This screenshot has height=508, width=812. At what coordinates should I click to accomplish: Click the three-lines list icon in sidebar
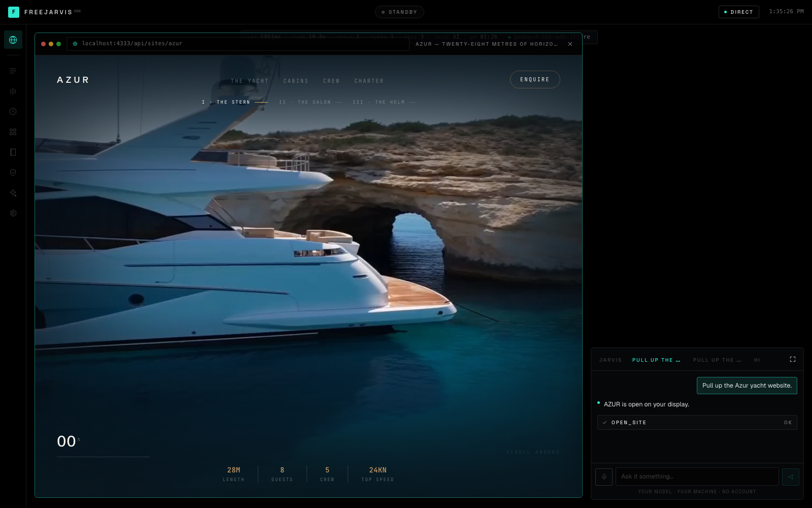click(13, 71)
